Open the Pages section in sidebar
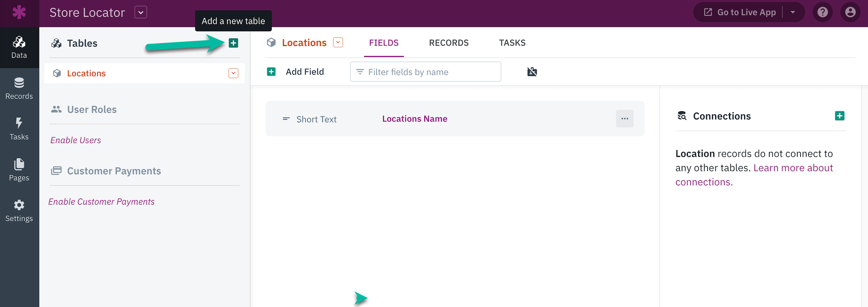 coord(19,170)
